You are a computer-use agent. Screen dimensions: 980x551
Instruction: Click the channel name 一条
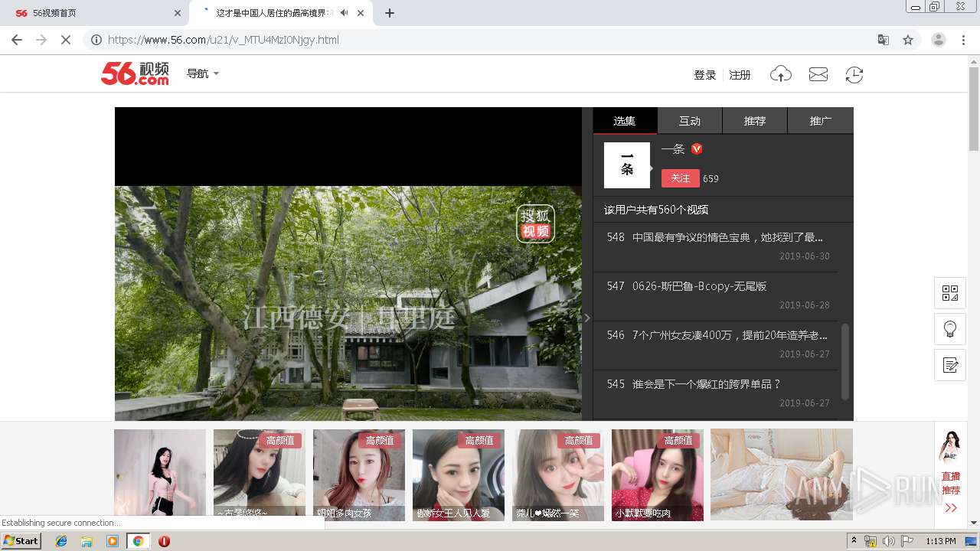(673, 149)
